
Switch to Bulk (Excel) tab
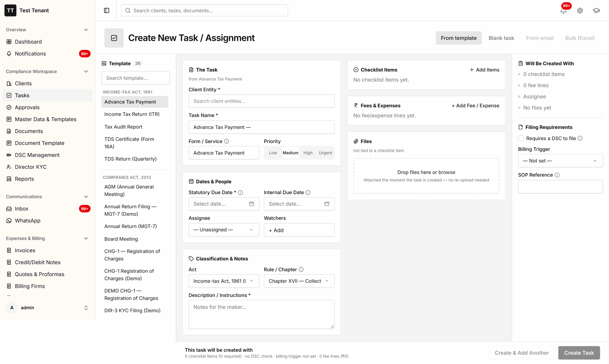pos(580,38)
